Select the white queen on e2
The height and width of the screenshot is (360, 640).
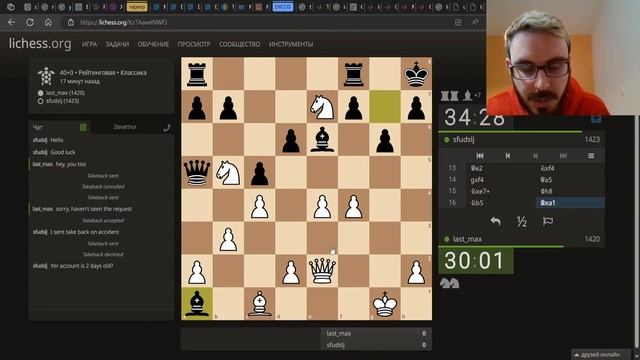coord(322,271)
